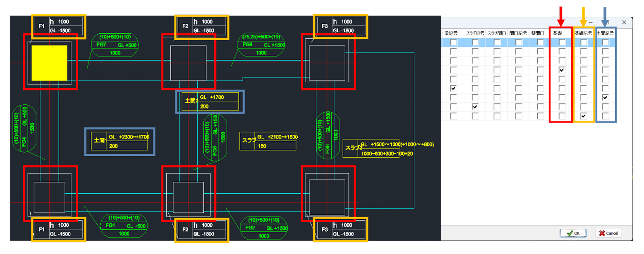Close the dialog with the X button
Viewport: 644px width, 254px height.
(624, 22)
